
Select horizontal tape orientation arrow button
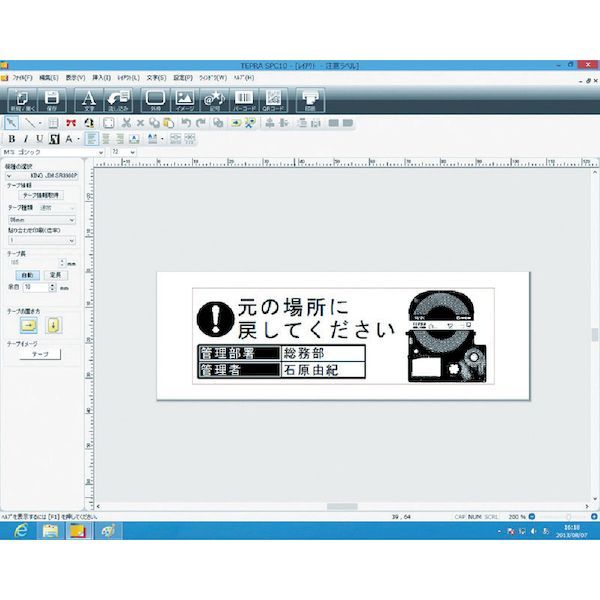pyautogui.click(x=27, y=324)
